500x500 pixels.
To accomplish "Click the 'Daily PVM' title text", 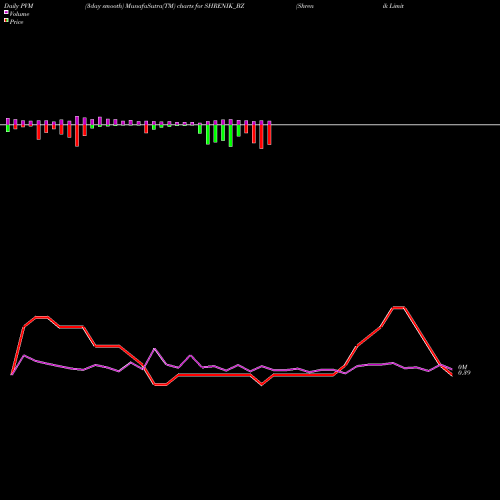I will coord(19,6).
